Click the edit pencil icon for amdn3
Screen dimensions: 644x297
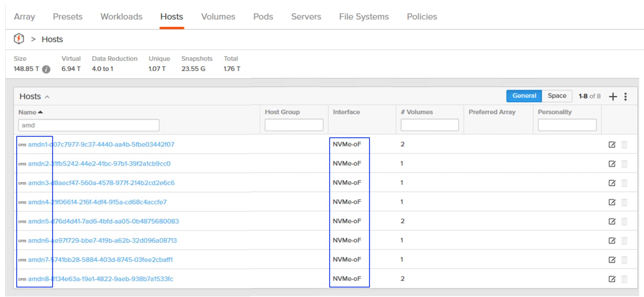click(x=612, y=183)
